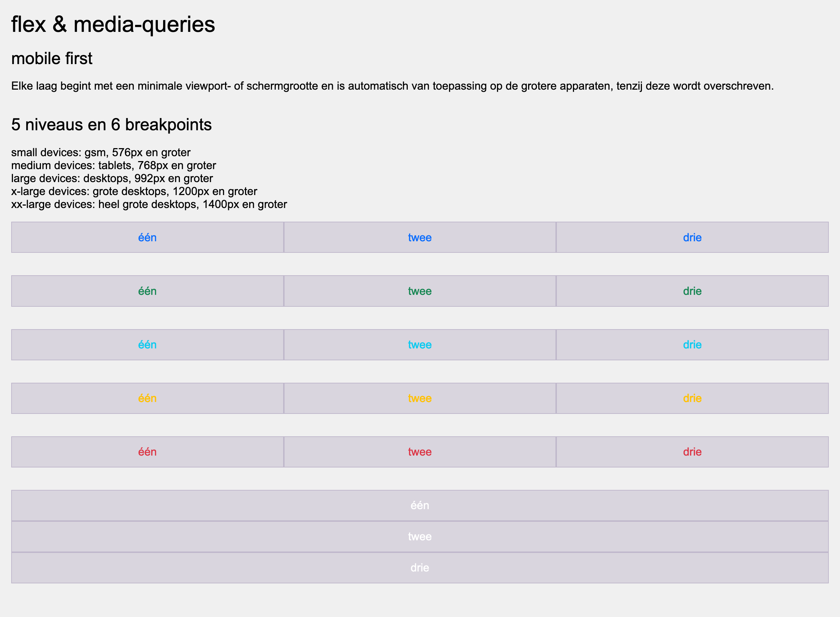
Task: Click the cyan "één" box
Action: (147, 345)
